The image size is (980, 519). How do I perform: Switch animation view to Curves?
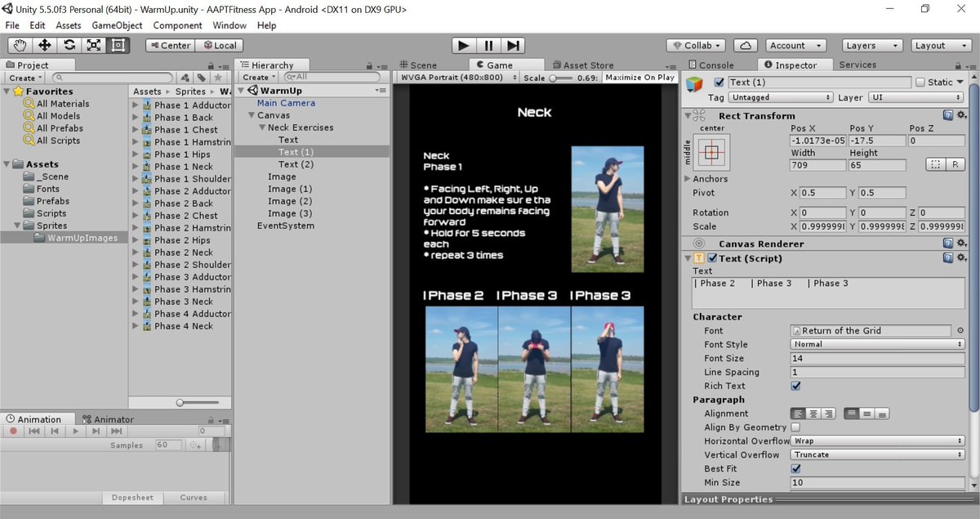[194, 498]
